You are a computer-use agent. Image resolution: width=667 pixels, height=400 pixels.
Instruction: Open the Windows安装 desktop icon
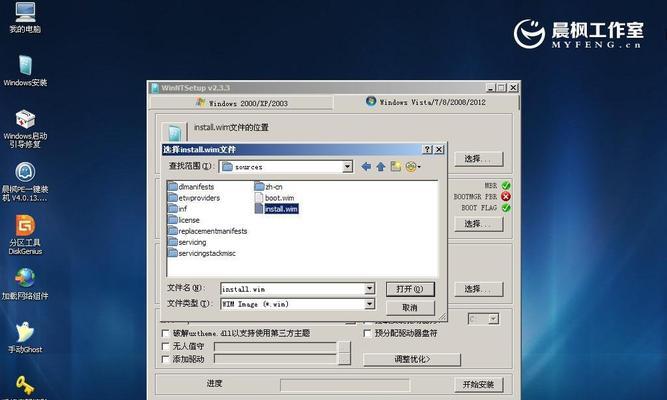pos(25,70)
